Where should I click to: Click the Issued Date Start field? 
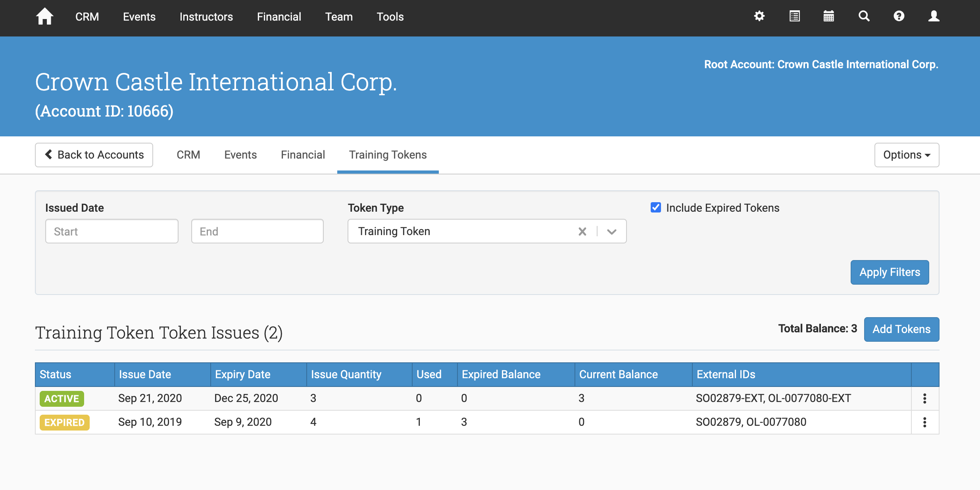(x=112, y=232)
